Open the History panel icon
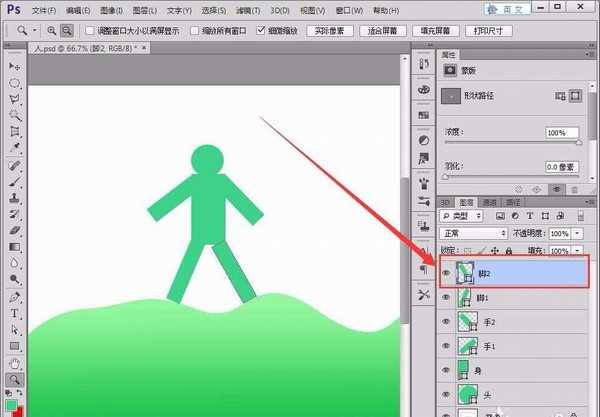The image size is (600, 417). point(424,64)
